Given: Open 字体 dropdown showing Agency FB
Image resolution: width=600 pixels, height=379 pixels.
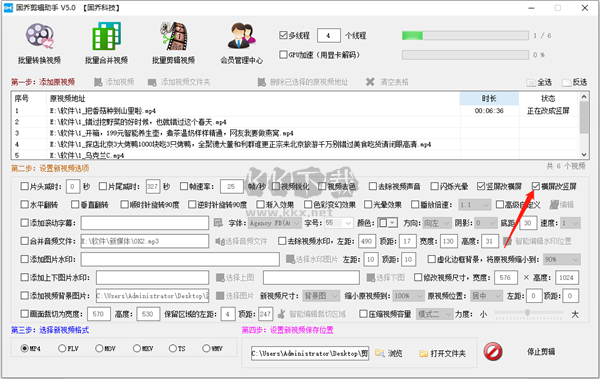Looking at the screenshot, I should pos(274,223).
